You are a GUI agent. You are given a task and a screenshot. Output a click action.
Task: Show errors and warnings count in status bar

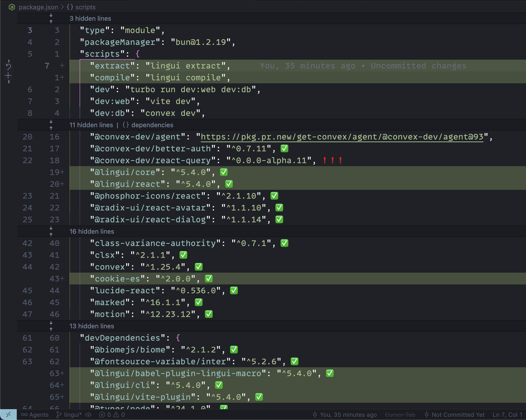pyautogui.click(x=112, y=415)
